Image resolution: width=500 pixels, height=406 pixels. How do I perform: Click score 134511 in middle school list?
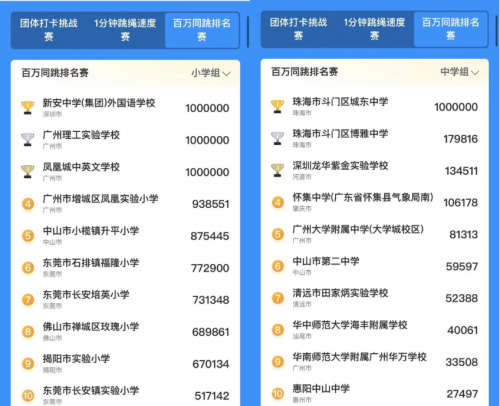tap(462, 171)
